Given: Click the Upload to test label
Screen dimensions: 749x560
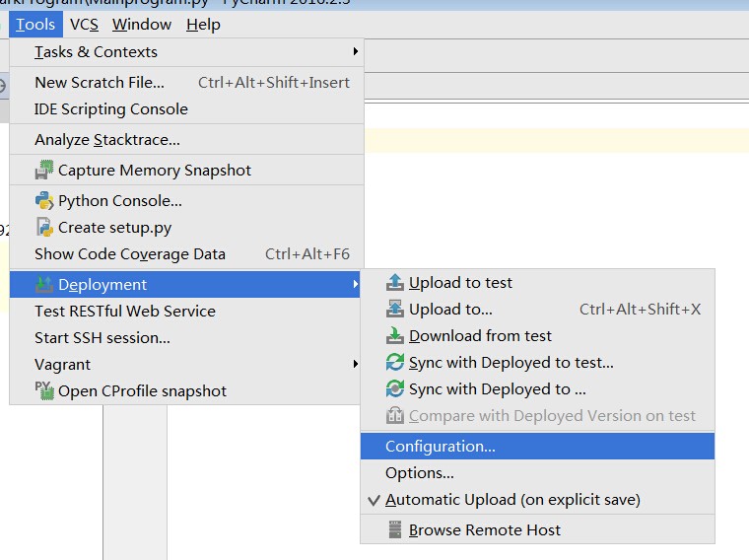Looking at the screenshot, I should click(460, 283).
